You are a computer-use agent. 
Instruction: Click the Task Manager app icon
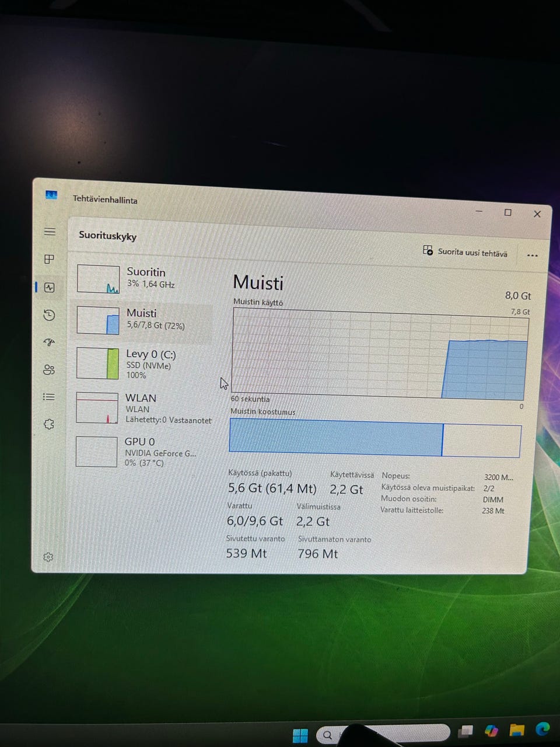51,195
